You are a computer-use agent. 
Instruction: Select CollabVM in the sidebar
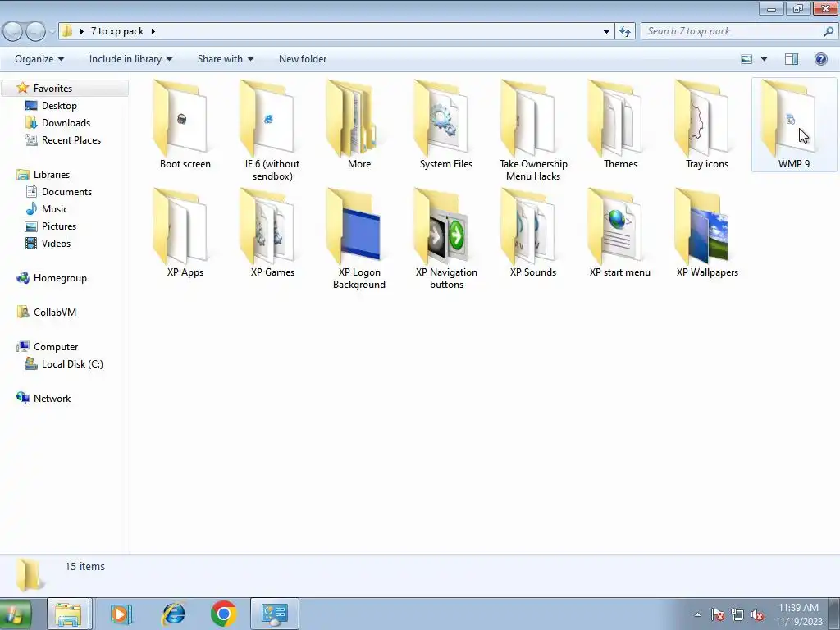[55, 313]
